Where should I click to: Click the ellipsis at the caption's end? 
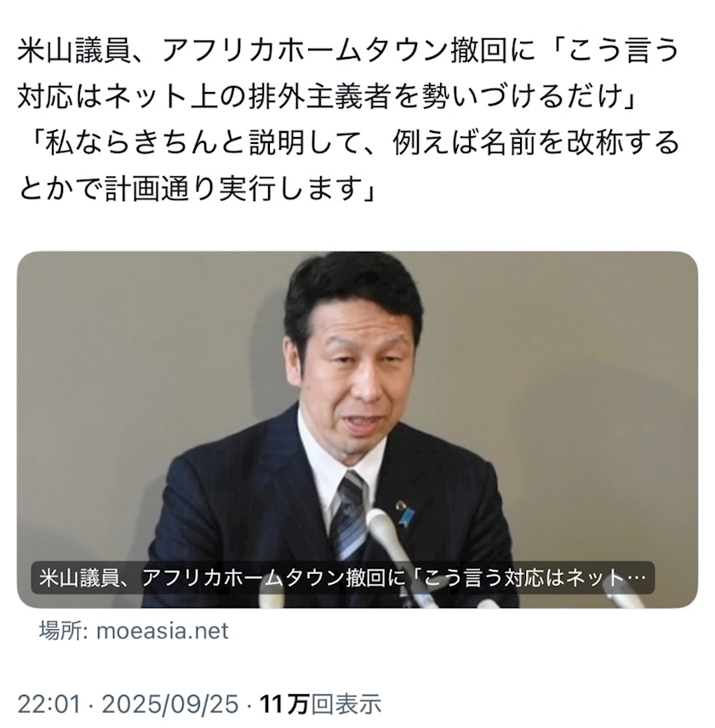tap(637, 578)
